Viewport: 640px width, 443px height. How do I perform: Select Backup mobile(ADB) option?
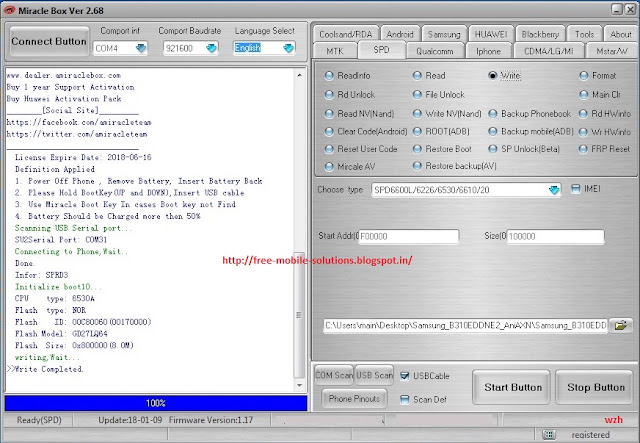point(493,131)
